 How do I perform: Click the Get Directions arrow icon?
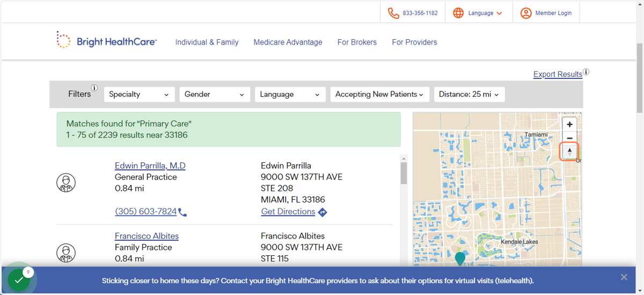(323, 212)
